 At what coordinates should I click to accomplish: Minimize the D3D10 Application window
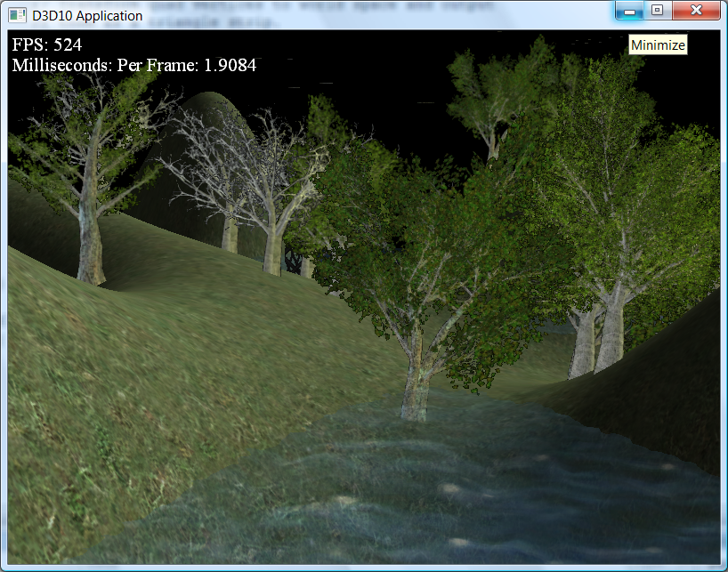point(630,11)
